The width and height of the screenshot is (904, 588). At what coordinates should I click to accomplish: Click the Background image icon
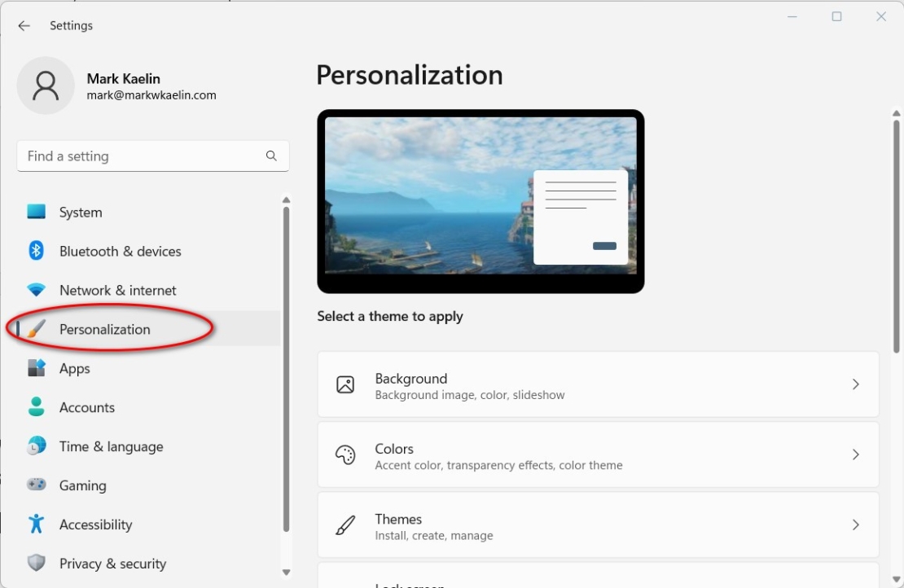345,384
